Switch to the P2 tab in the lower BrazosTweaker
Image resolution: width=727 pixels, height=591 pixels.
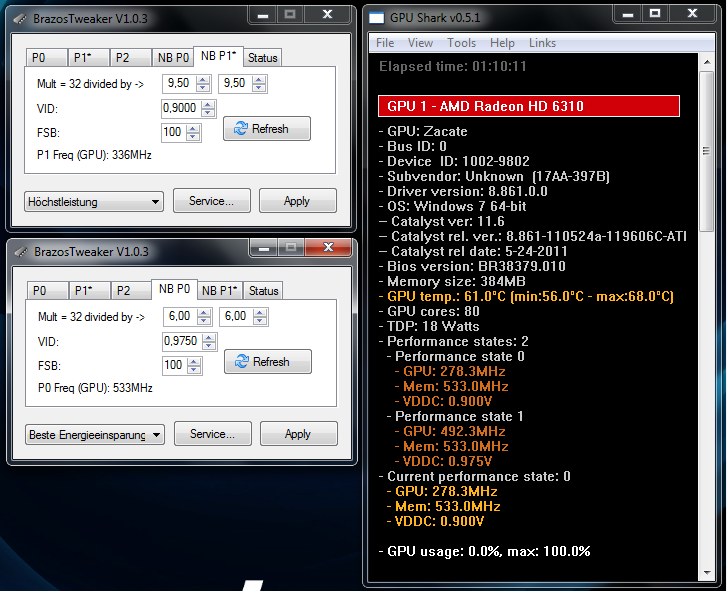point(131,291)
